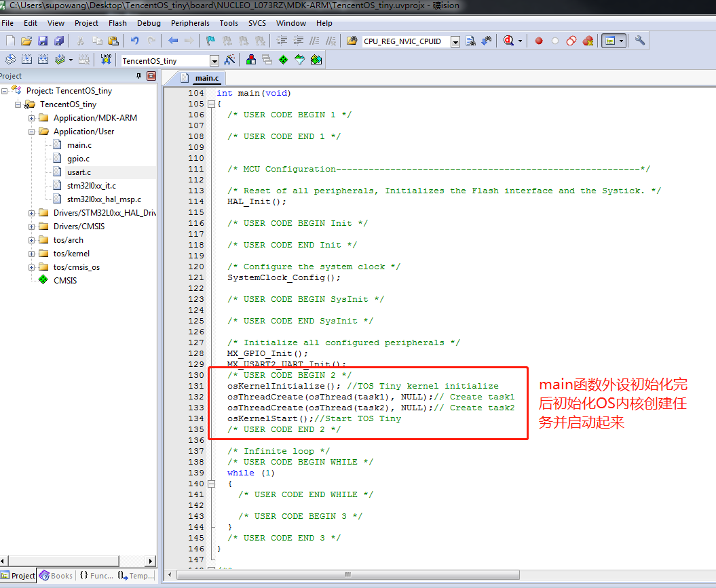Close the Project panel
Viewport: 716px width, 588px height.
[151, 76]
